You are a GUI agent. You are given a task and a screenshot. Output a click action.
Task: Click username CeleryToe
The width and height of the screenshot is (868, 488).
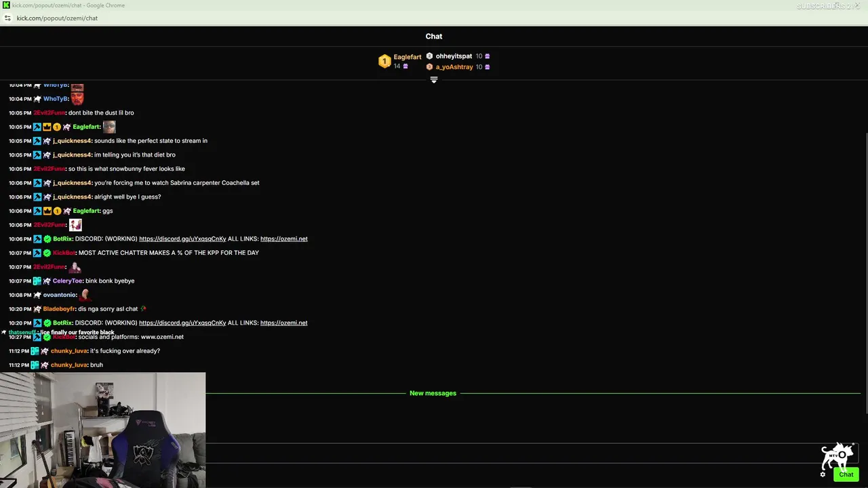[x=68, y=281]
